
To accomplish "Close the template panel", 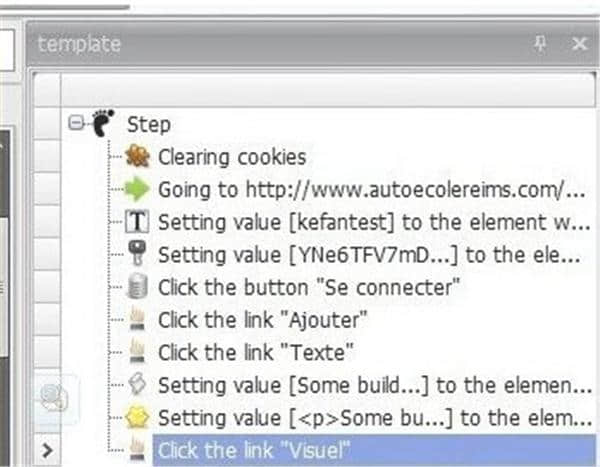I will point(579,44).
